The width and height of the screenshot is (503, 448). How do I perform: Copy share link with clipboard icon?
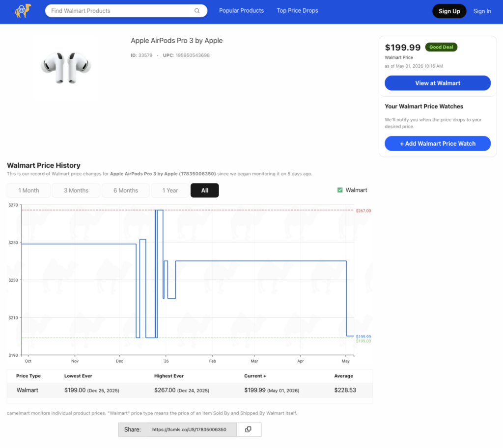[248, 429]
